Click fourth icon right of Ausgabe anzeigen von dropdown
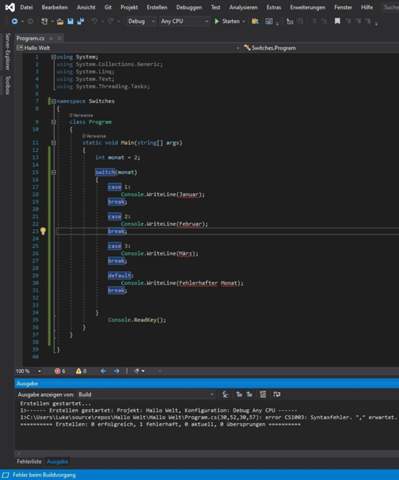 click(263, 395)
